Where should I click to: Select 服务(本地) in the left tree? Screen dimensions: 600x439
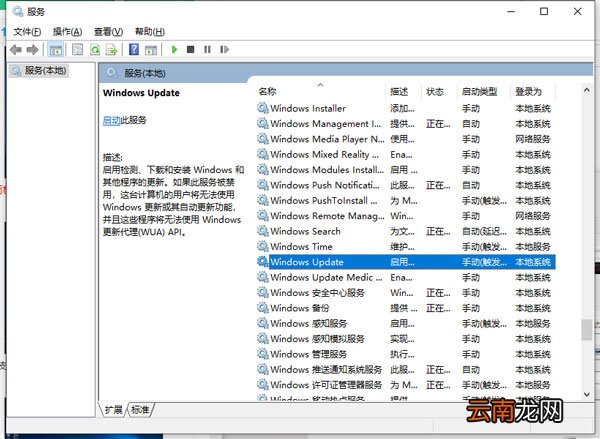(39, 70)
